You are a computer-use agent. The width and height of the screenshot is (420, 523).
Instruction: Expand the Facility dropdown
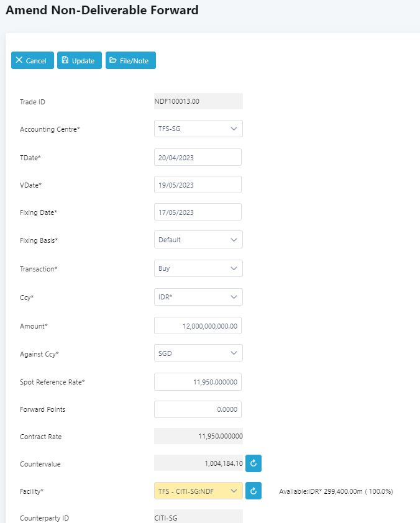[x=198, y=491]
